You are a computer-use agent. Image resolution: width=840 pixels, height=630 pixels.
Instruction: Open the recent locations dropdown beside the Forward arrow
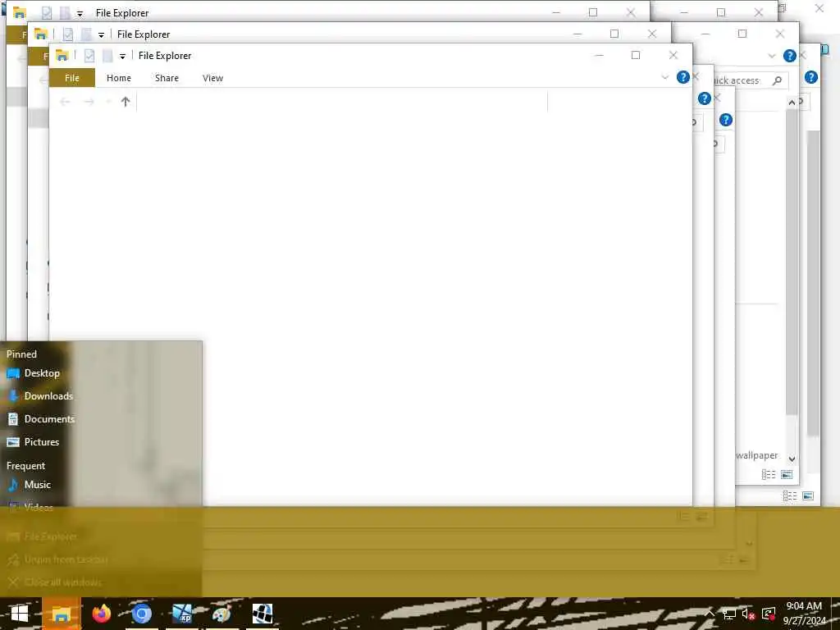[108, 101]
